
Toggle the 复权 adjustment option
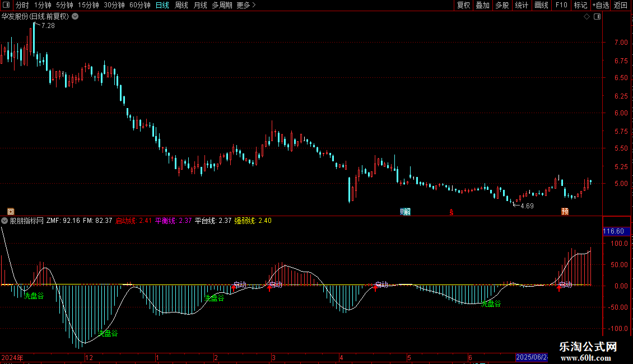tap(463, 5)
